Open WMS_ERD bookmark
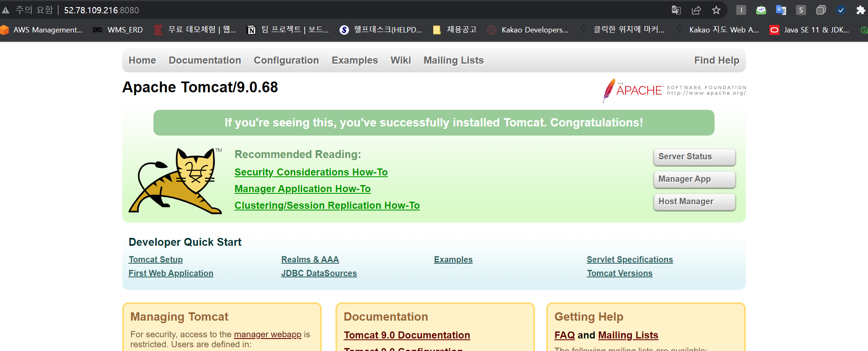This screenshot has width=868, height=351. (x=118, y=30)
